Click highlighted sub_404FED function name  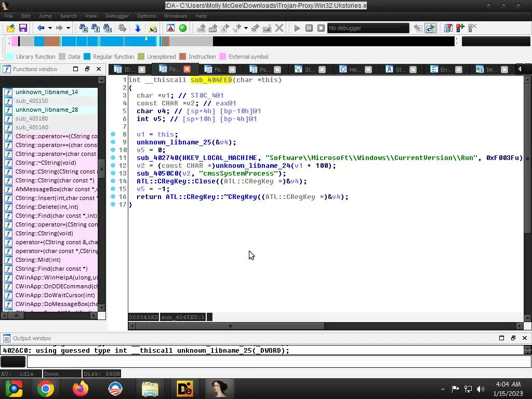[x=211, y=79]
